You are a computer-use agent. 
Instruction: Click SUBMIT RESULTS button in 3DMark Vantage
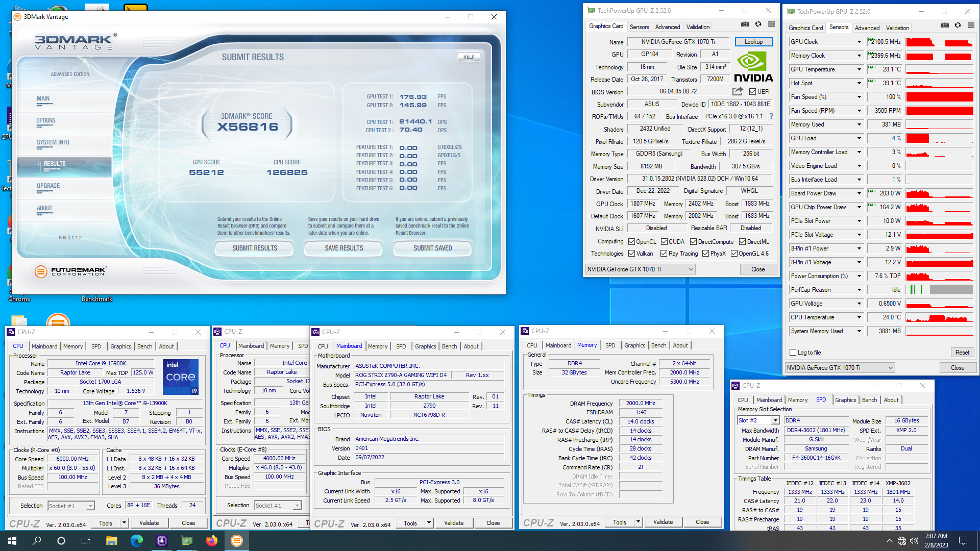point(254,248)
